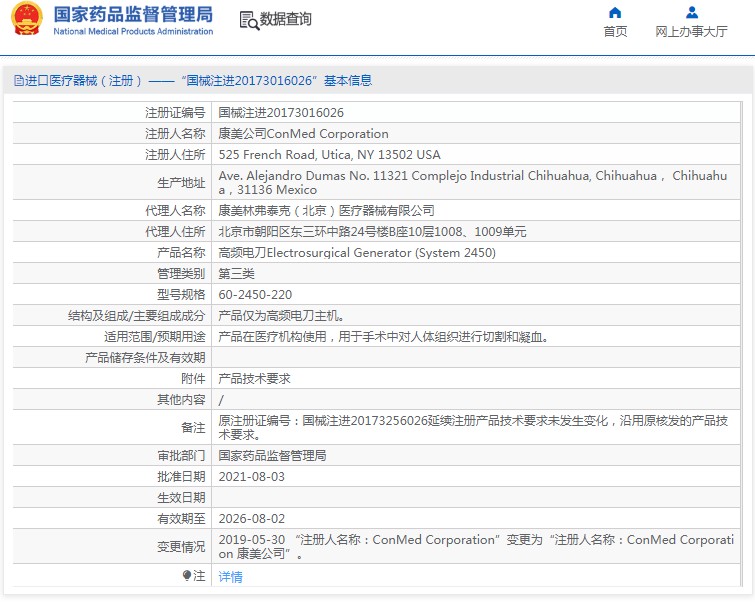Click the page heading 进口医疗器械（注册）基本信息
755x603 pixels.
[198, 80]
